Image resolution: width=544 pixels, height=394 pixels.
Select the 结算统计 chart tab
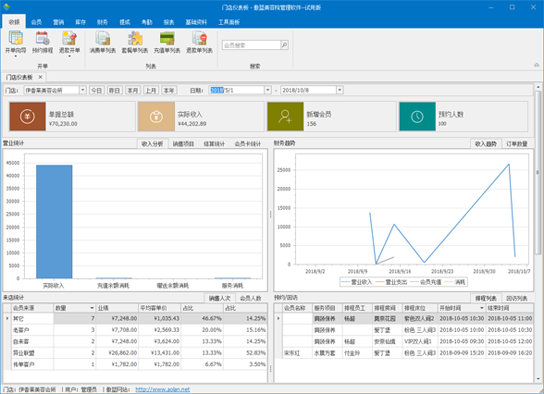click(214, 144)
